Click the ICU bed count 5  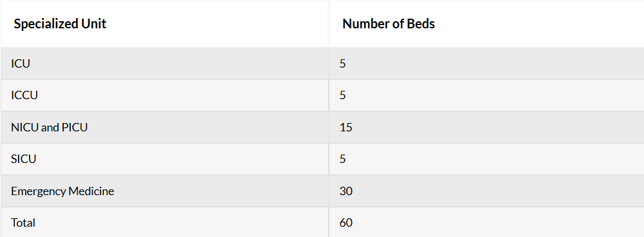coord(342,64)
